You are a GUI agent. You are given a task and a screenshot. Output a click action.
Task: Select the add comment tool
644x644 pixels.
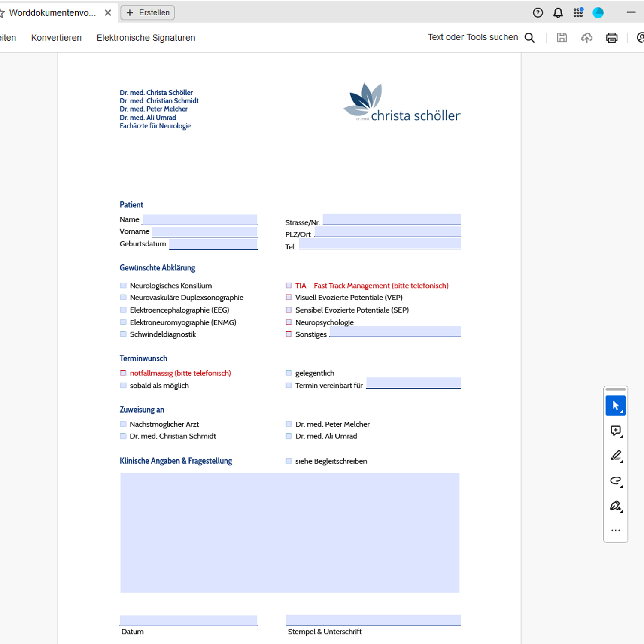pyautogui.click(x=615, y=431)
